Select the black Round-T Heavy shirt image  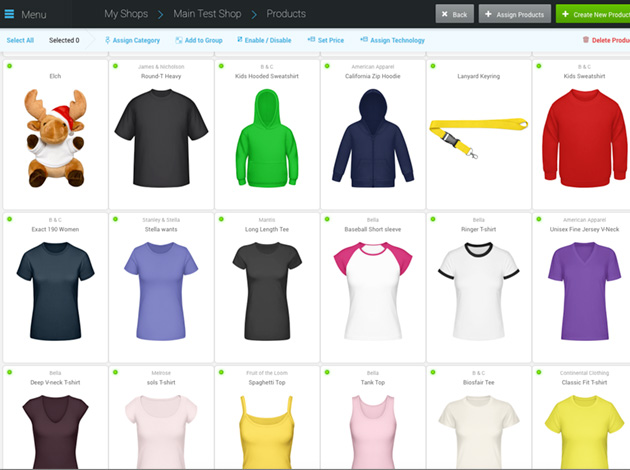[x=161, y=138]
